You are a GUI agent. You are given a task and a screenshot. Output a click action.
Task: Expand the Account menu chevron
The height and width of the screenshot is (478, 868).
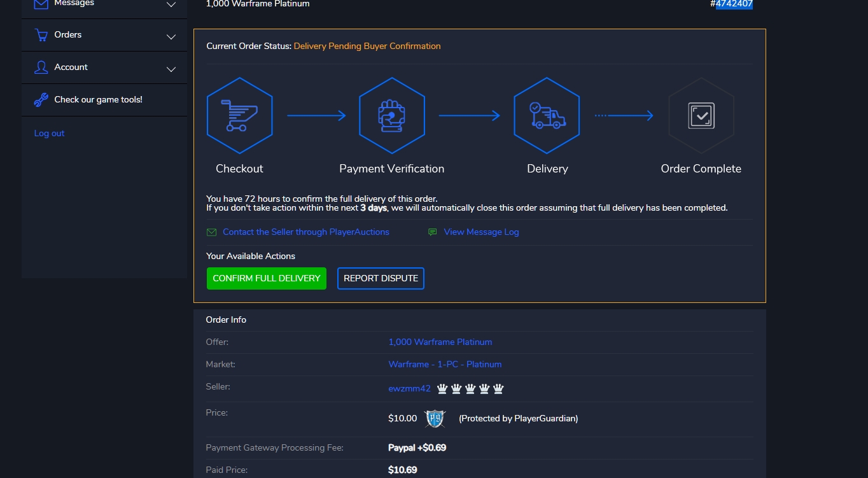click(x=171, y=69)
